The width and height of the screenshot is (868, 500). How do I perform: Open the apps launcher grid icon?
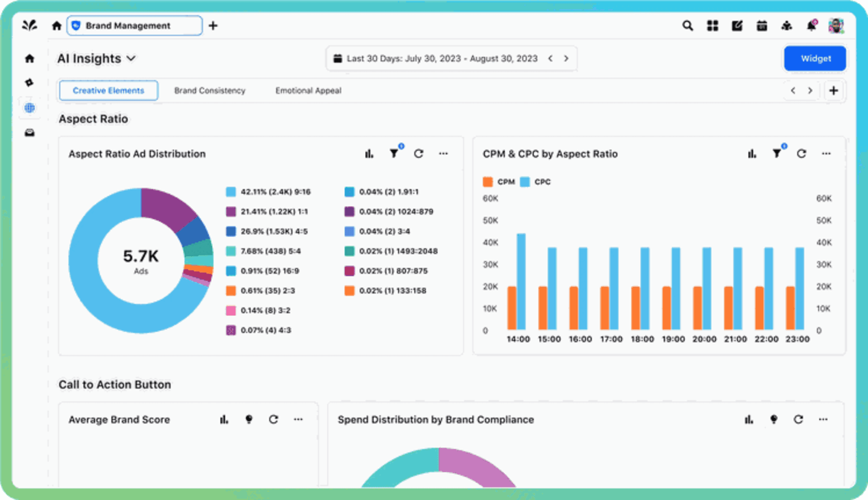pos(712,26)
